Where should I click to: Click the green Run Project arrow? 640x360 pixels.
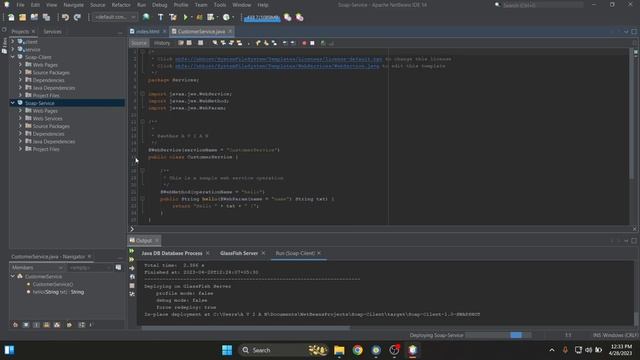pos(185,17)
